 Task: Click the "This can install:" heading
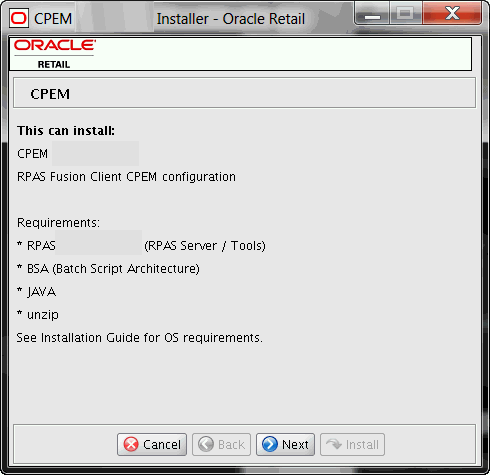pyautogui.click(x=66, y=131)
